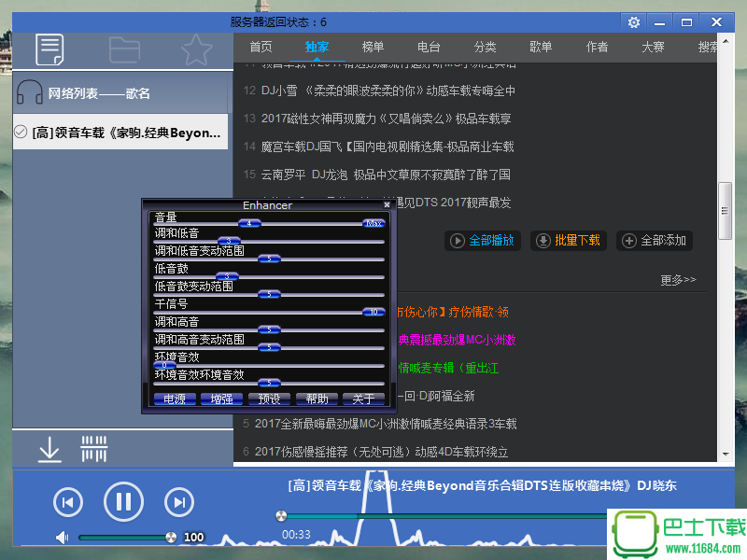Open the 更多>> link

678,279
